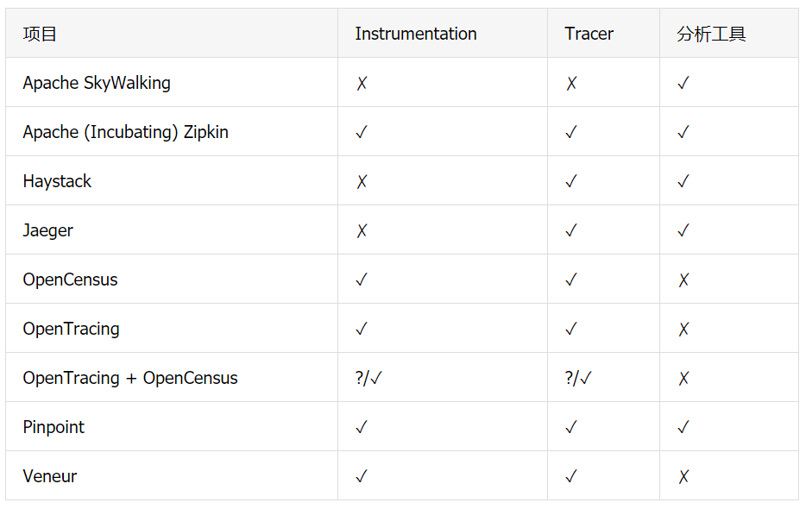
Task: Click the checkmark in Haystack's Tracer column
Action: (x=571, y=182)
